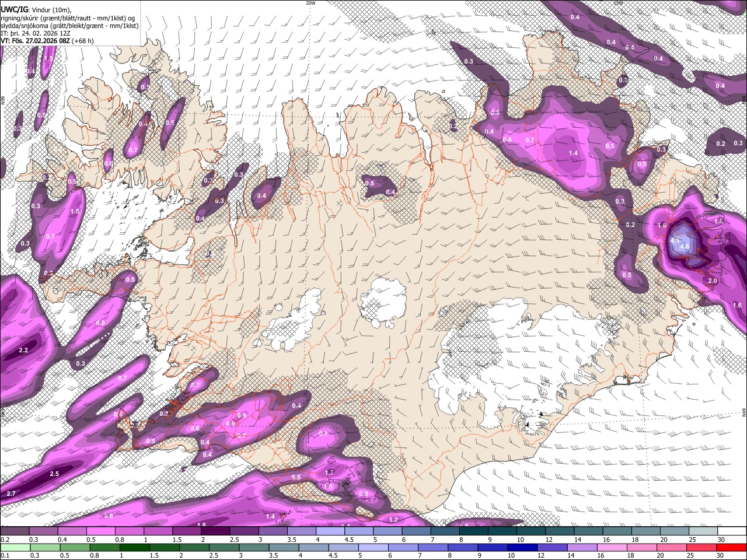The image size is (747, 560).
Task: Click the "2.2" value in the western sea band
Action: click(x=24, y=350)
